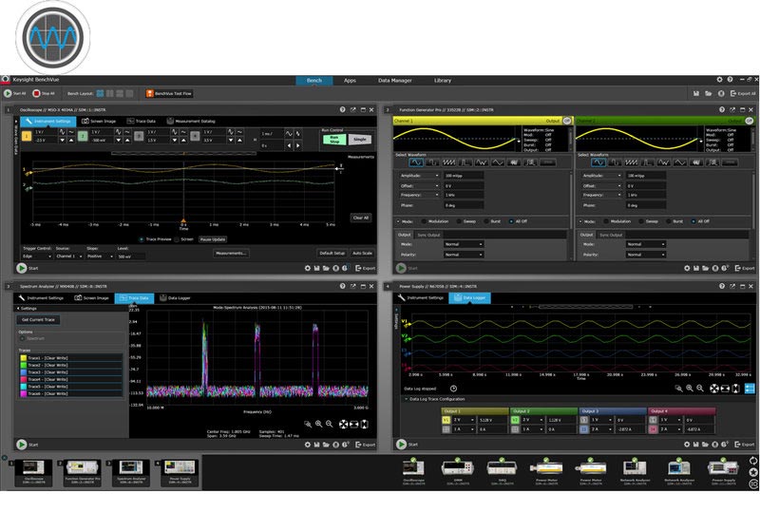760x532 pixels.
Task: Click Export All in top toolbar
Action: (x=743, y=93)
